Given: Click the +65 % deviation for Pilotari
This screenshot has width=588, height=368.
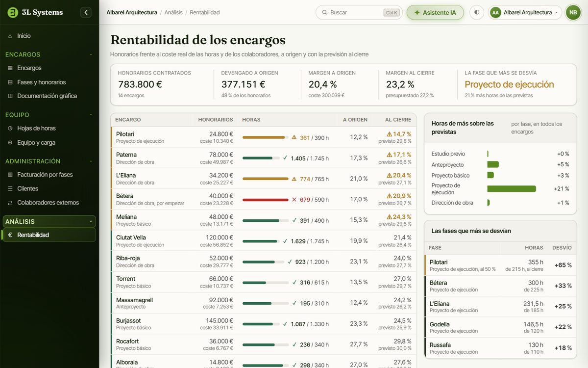Looking at the screenshot, I should 563,265.
